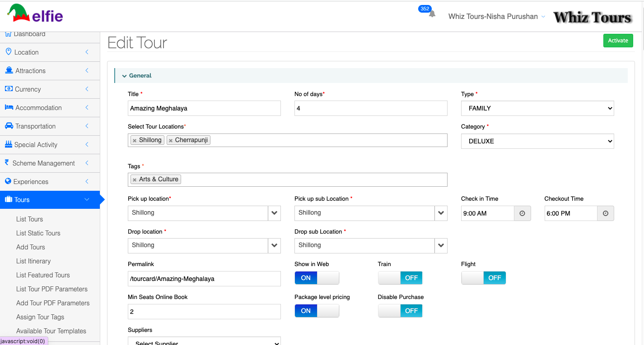Open the Accommodation sidebar menu
644x345 pixels.
tap(50, 107)
